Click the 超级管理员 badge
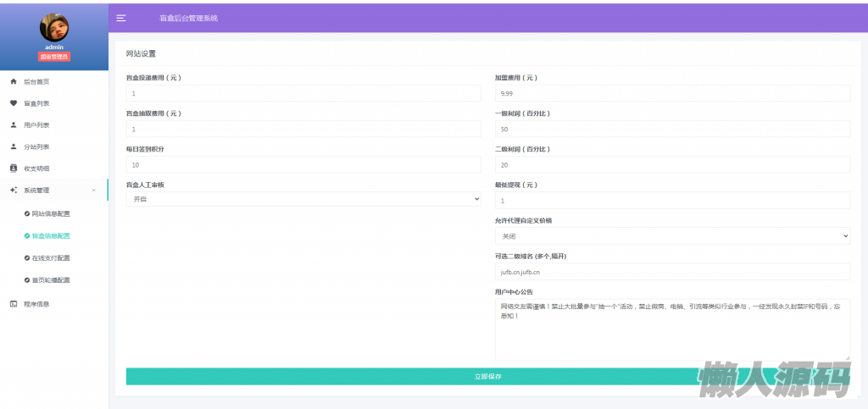This screenshot has height=409, width=868. pos(54,57)
